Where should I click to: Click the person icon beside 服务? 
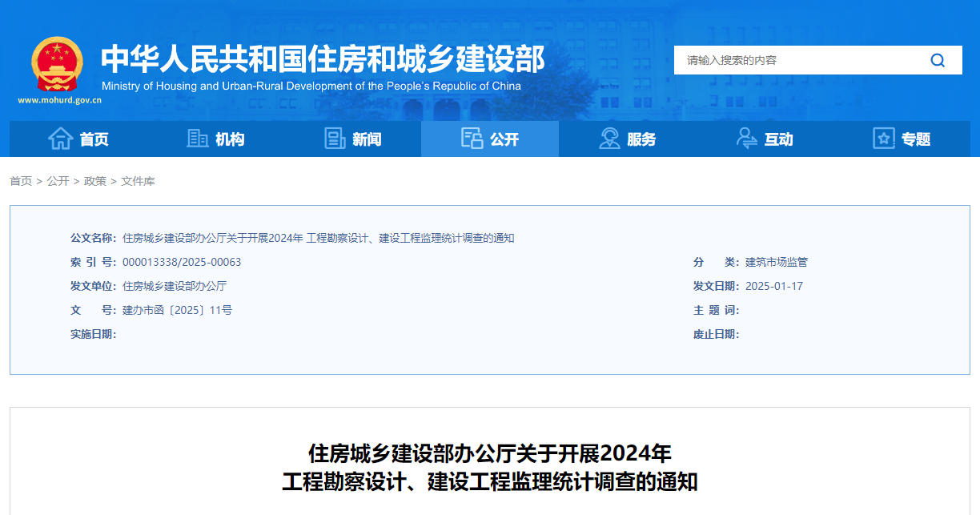[609, 139]
